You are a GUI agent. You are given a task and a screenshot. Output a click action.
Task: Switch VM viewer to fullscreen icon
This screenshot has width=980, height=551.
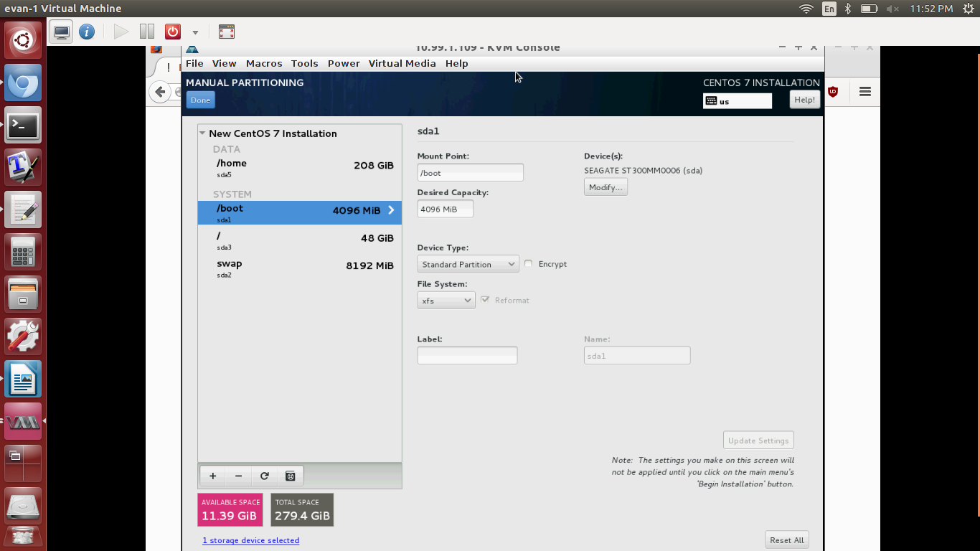pos(227,32)
